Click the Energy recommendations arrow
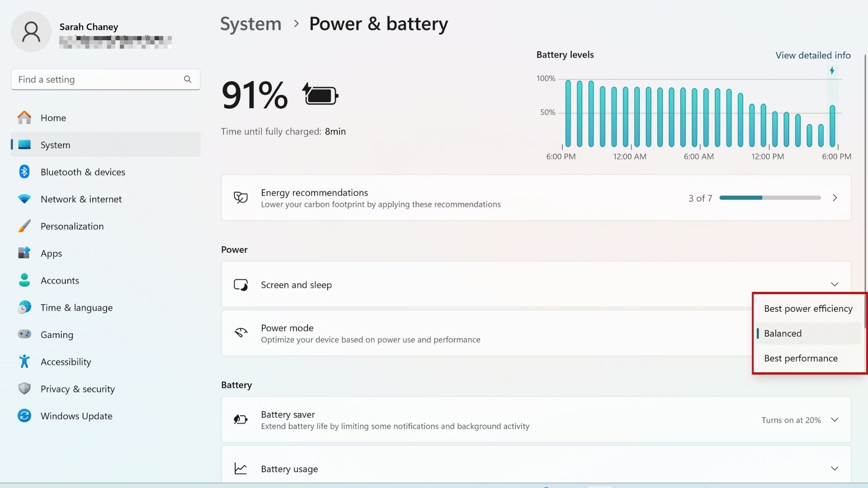The image size is (868, 488). (834, 197)
